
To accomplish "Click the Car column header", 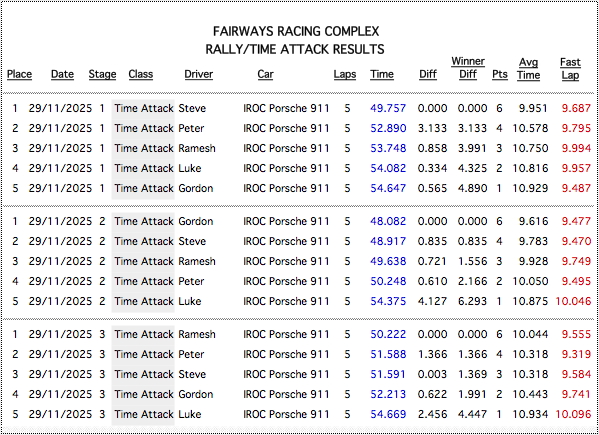I will [x=265, y=74].
